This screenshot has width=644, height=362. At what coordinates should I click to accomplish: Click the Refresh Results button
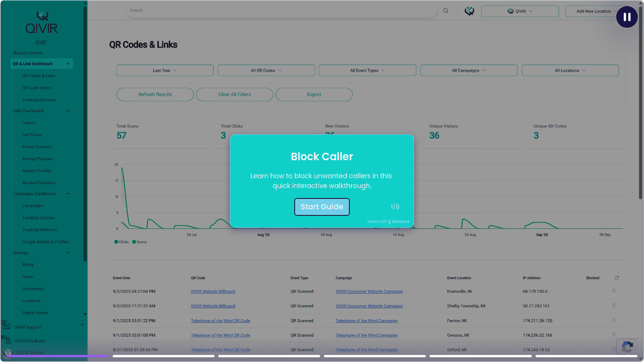[155, 94]
